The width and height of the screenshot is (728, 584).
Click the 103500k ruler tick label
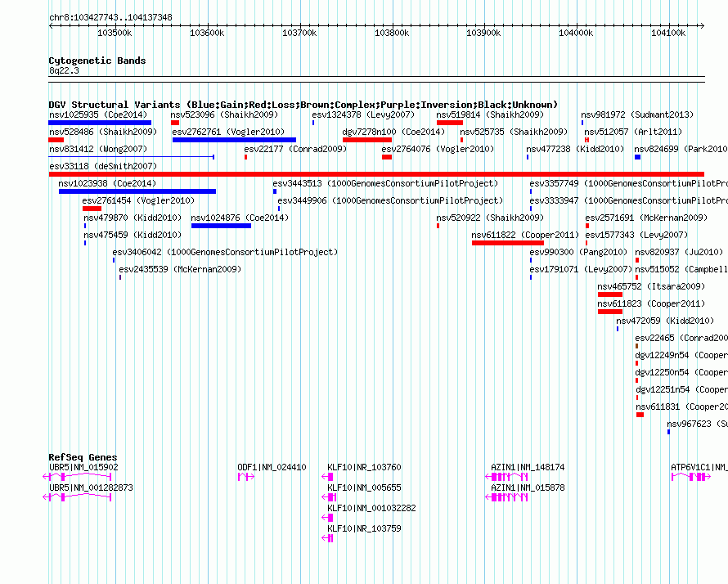[x=115, y=33]
